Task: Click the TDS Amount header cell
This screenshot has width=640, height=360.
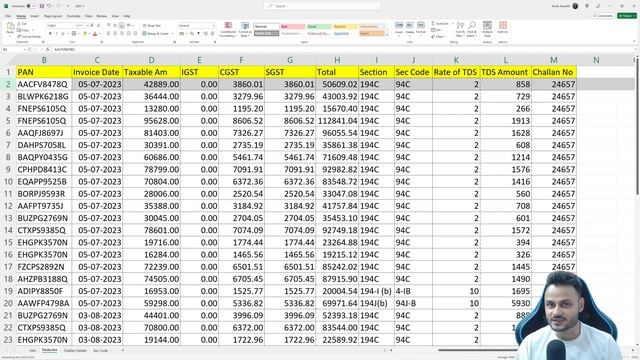Action: 506,72
